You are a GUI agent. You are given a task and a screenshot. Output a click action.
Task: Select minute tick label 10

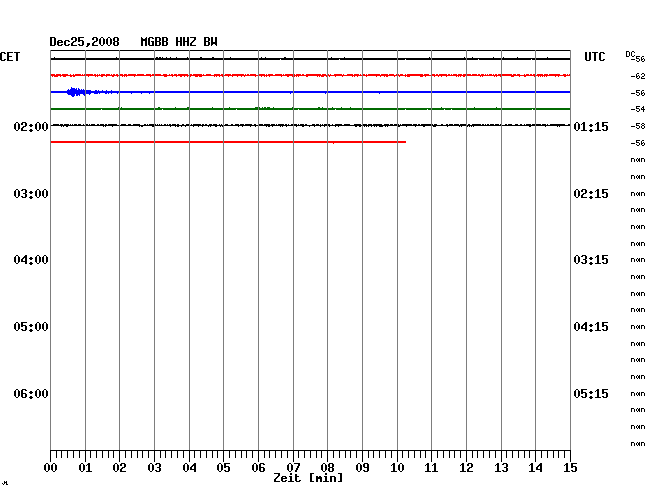coord(397,467)
